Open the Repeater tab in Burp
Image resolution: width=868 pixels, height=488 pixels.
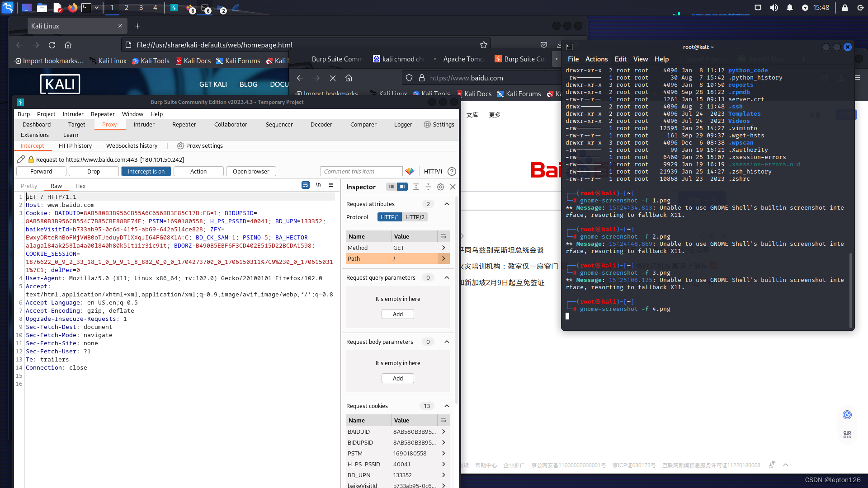(184, 124)
